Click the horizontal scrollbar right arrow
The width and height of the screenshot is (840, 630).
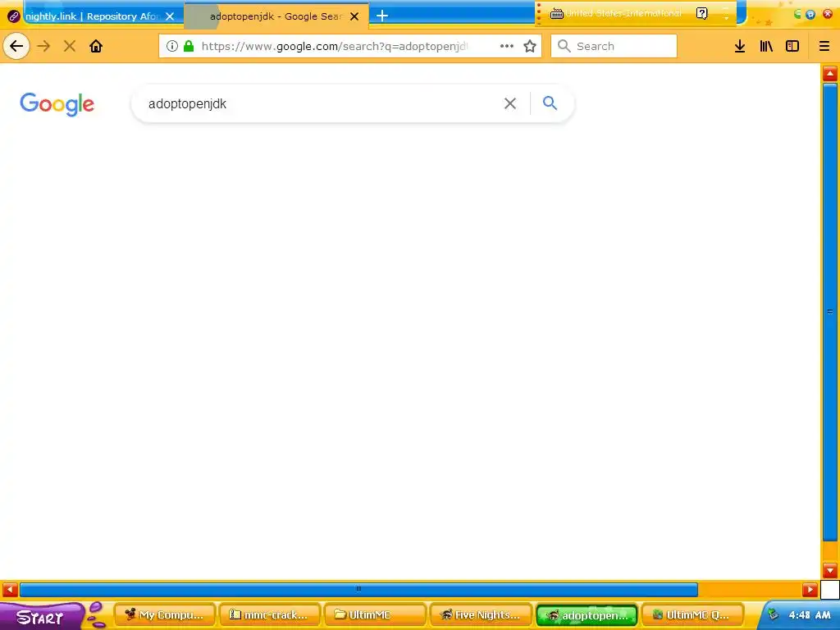click(810, 590)
